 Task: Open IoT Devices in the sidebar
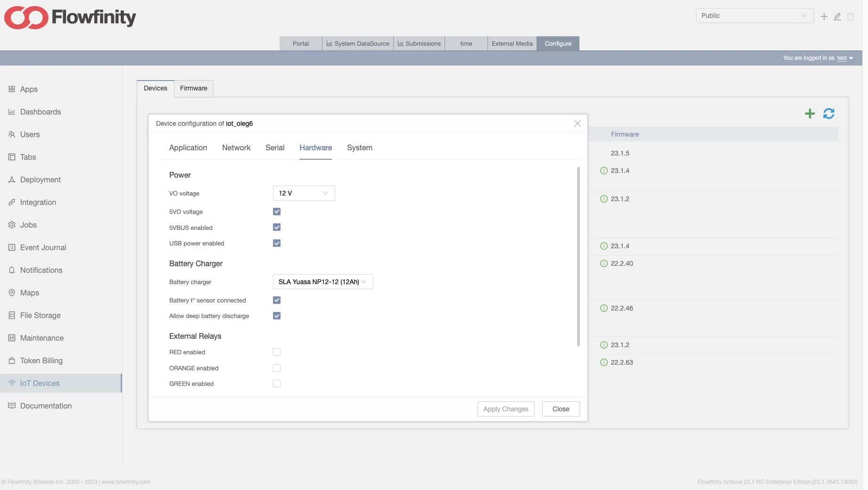point(40,383)
